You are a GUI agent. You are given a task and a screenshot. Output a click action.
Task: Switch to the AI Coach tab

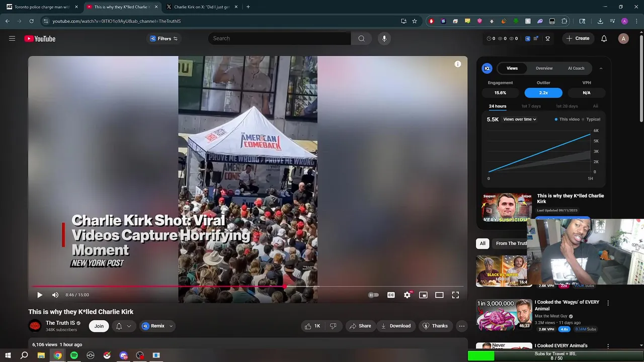[x=576, y=68]
